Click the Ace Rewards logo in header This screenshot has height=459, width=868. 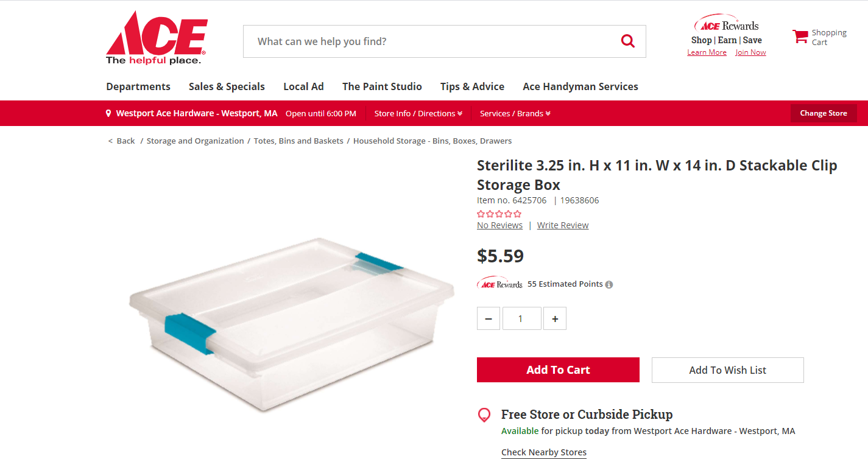click(x=727, y=26)
